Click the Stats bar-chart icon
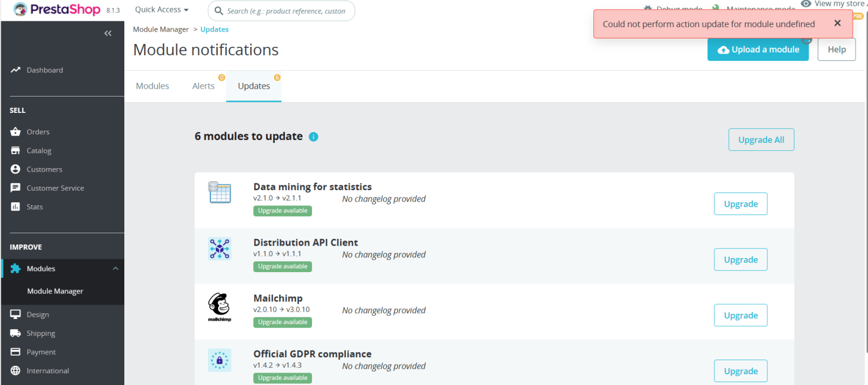 point(16,207)
